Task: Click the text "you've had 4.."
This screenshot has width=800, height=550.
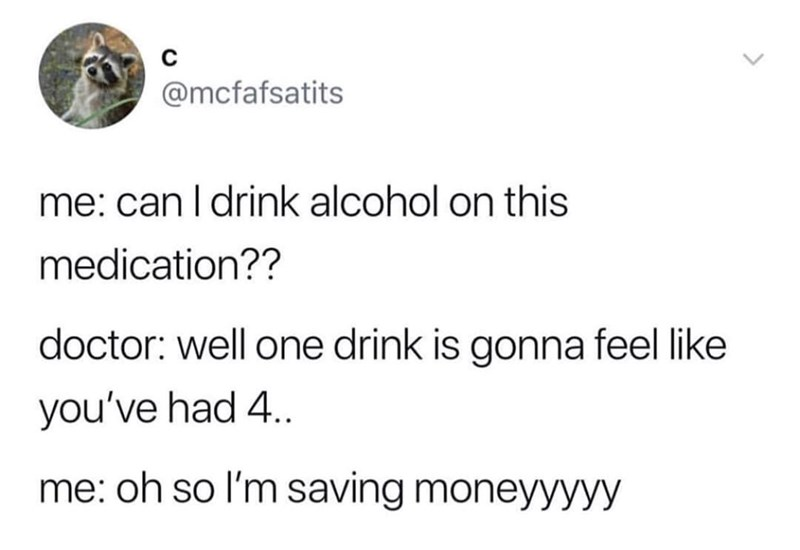Action: (x=165, y=411)
